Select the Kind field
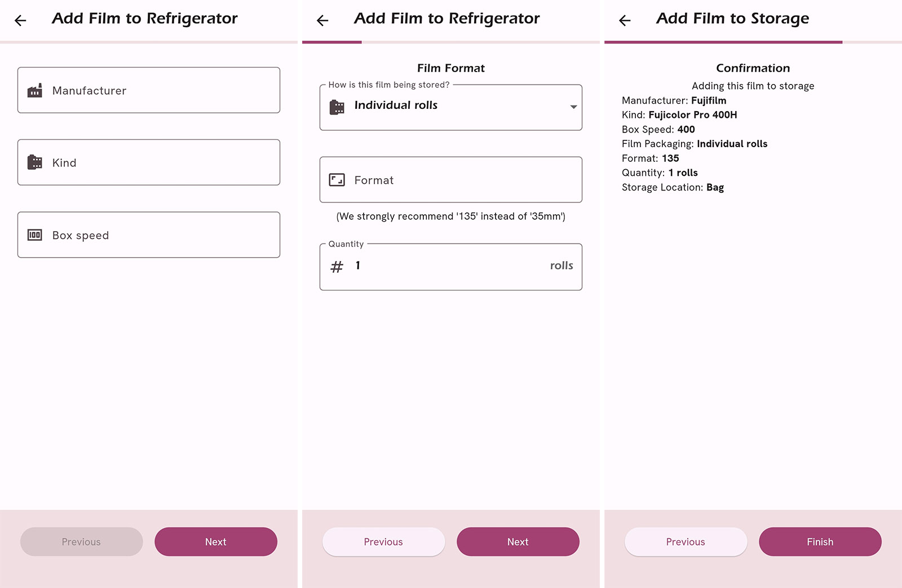The image size is (902, 588). (148, 162)
